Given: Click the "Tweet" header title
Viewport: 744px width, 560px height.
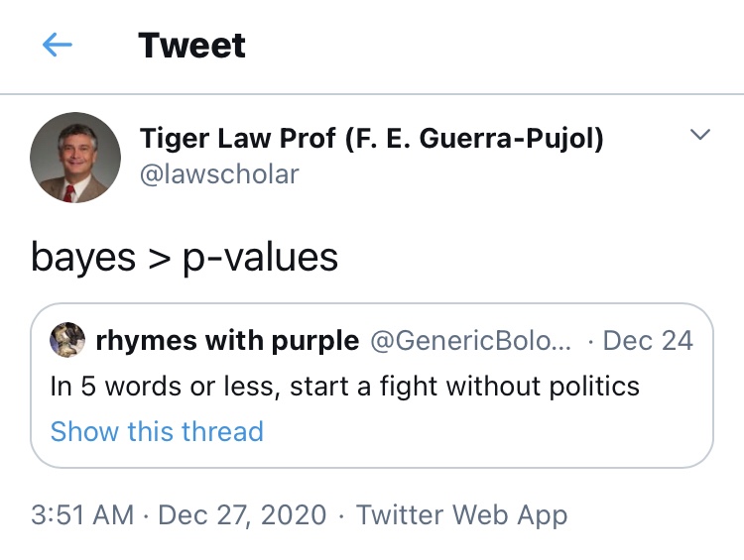Looking at the screenshot, I should coord(191,46).
